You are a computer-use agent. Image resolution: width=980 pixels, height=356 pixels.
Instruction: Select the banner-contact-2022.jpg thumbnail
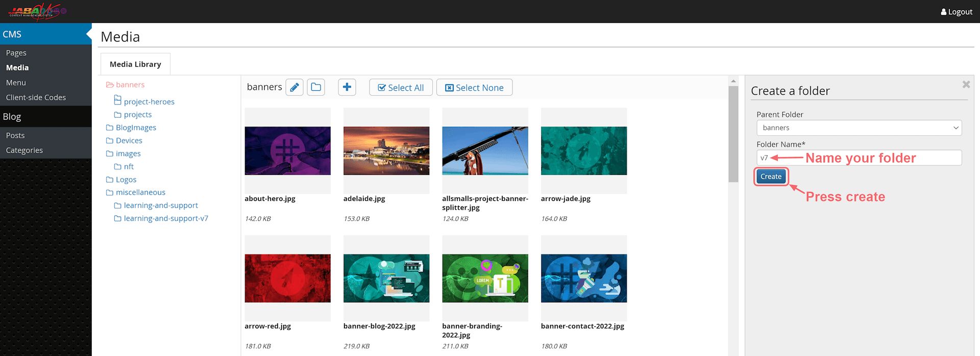[584, 278]
